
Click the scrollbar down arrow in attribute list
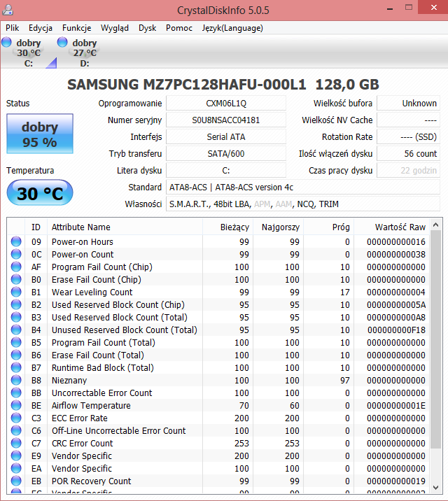click(435, 488)
